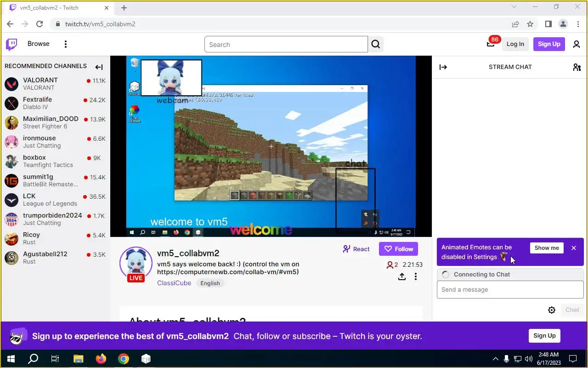Image resolution: width=588 pixels, height=368 pixels.
Task: Open the Agustabell212 recommended channel
Action: pyautogui.click(x=55, y=258)
